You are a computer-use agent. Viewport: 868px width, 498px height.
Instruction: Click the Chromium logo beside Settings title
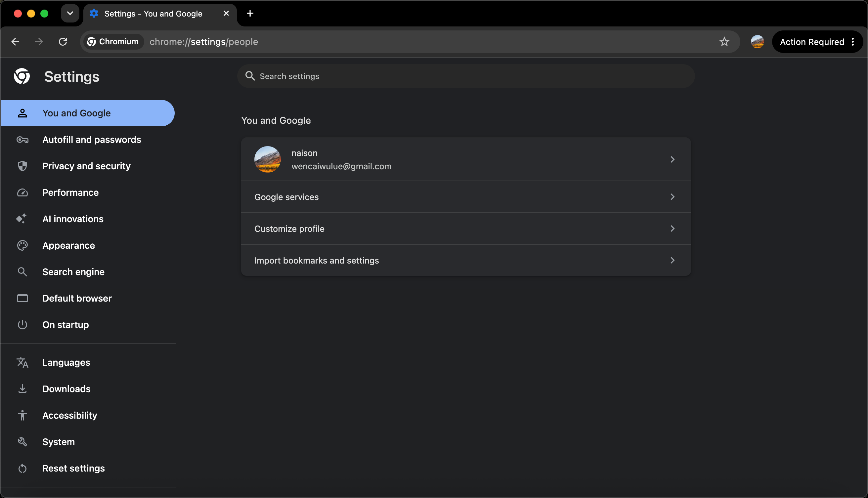pyautogui.click(x=22, y=76)
